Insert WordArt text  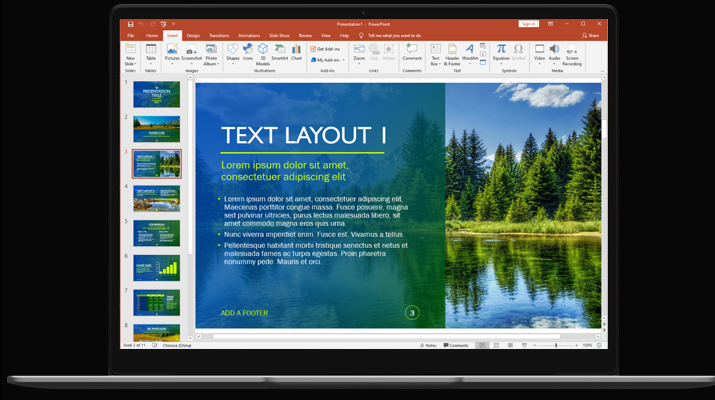[x=470, y=53]
